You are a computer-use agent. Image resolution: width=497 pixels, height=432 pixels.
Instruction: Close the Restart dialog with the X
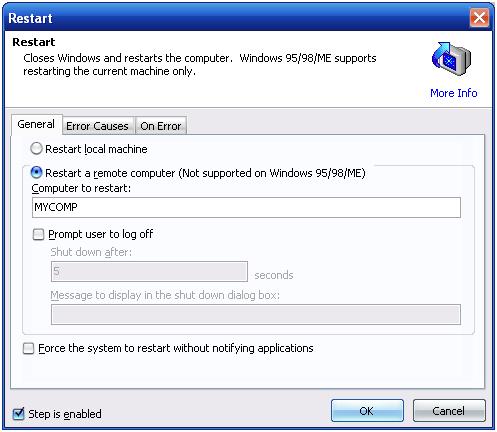479,18
